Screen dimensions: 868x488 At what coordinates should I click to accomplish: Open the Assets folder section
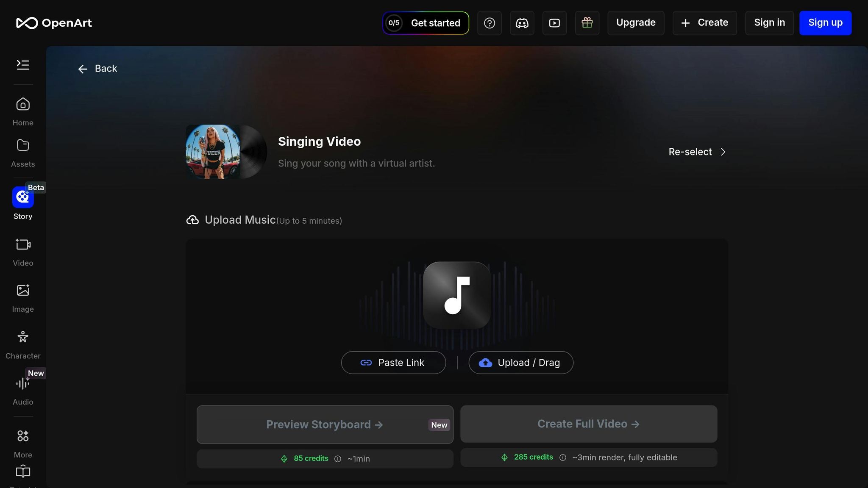click(x=23, y=152)
